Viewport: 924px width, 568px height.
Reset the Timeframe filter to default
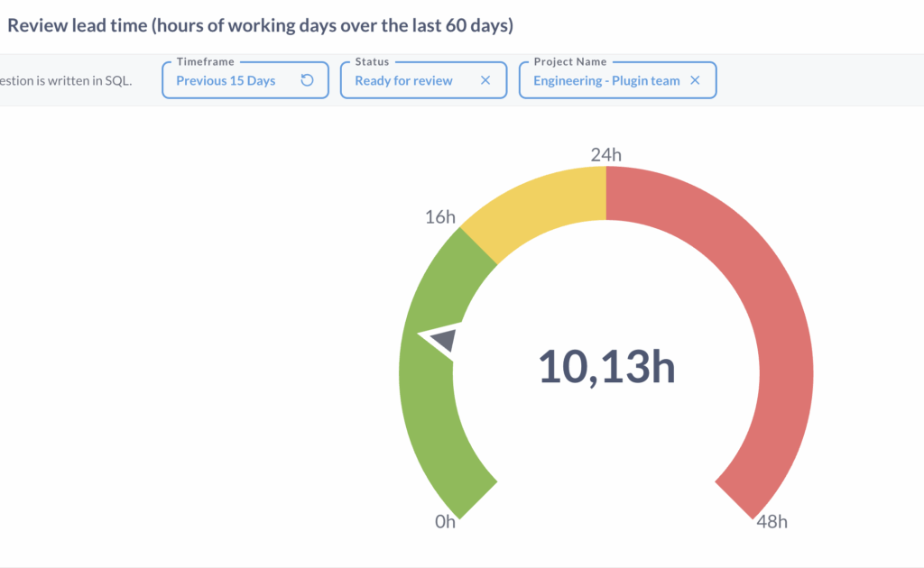pos(307,80)
